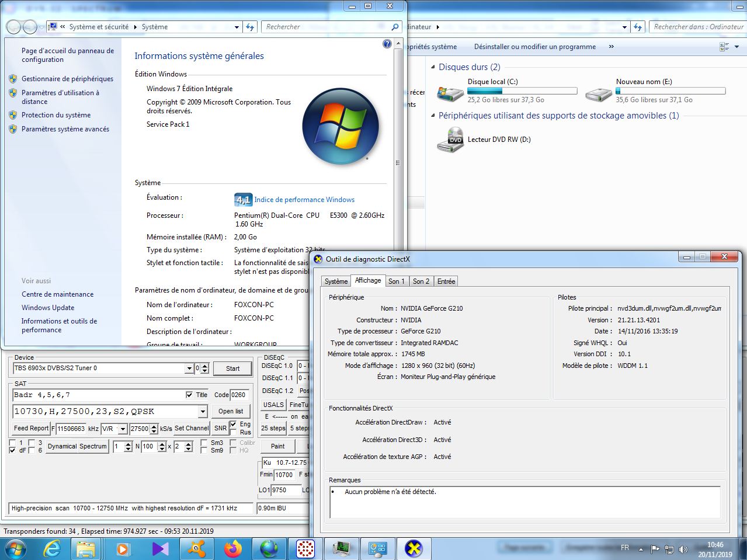Open the System window address bar dropdown
The width and height of the screenshot is (747, 560).
click(x=237, y=27)
